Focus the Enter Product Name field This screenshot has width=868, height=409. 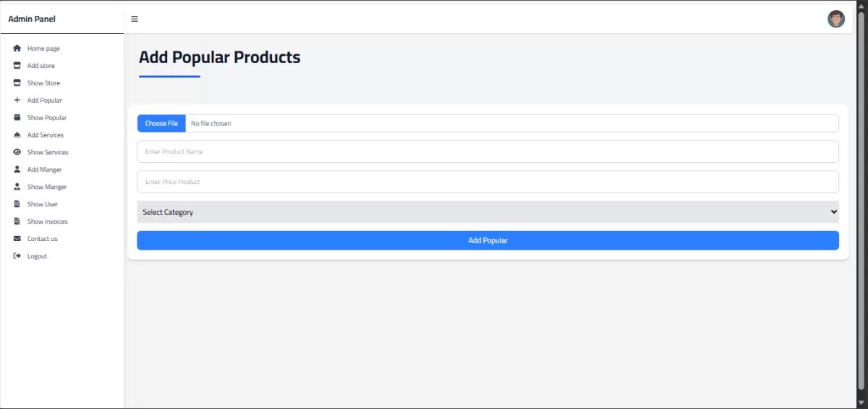tap(488, 152)
